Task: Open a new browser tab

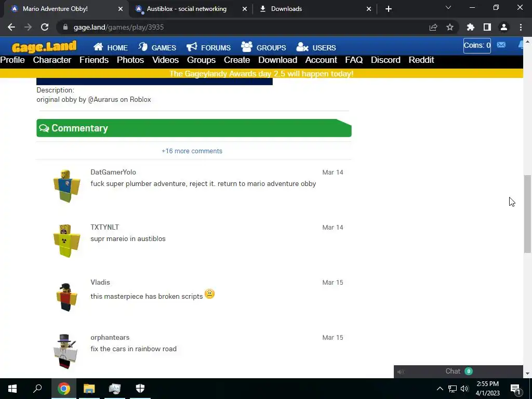Action: [389, 9]
